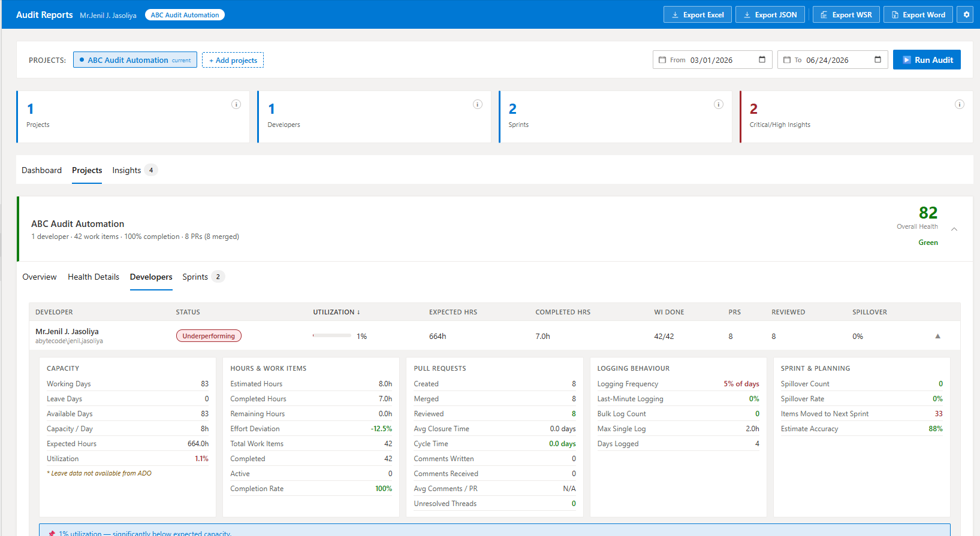
Task: Click the Effort Deviation -12.5% value
Action: [381, 429]
